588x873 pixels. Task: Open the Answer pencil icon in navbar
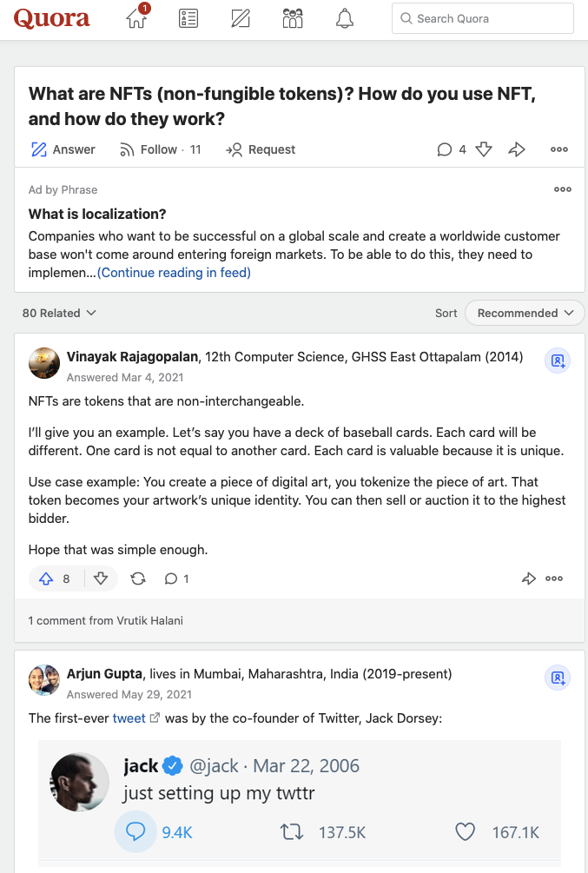point(241,18)
